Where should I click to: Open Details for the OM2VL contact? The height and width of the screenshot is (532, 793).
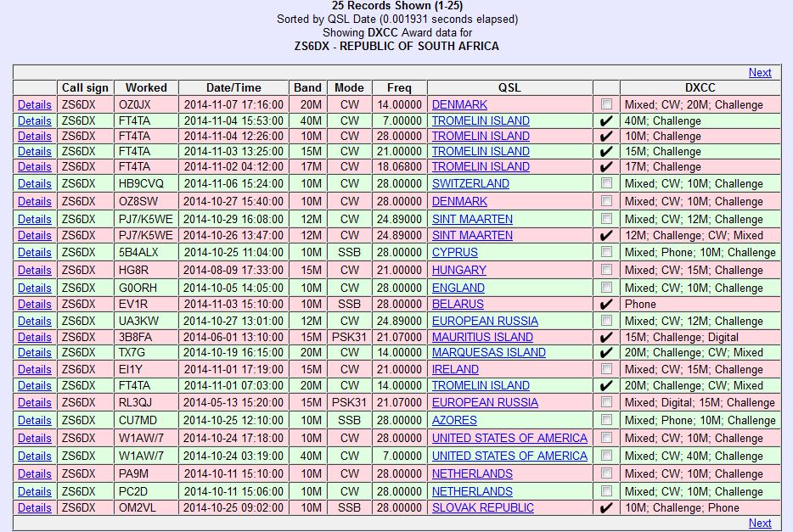coord(35,507)
